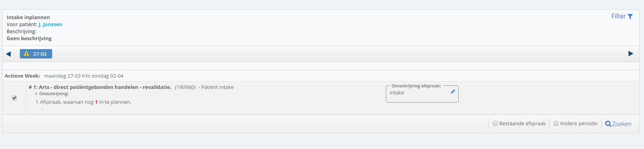644x149 pixels.
Task: Click the yellow warning triangle on 27-03
Action: coord(26,54)
